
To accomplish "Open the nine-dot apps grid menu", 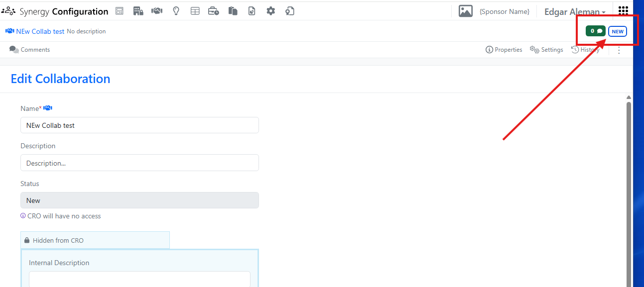I will (623, 11).
